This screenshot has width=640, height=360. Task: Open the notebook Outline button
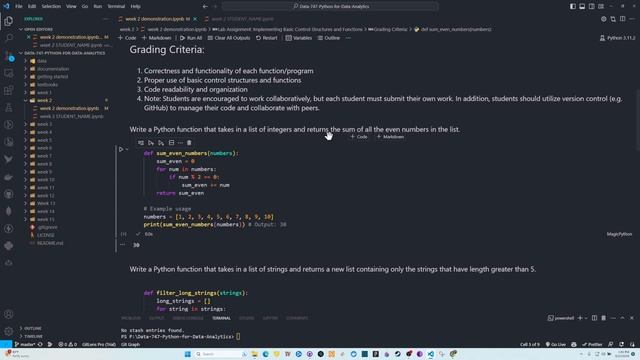coord(329,38)
